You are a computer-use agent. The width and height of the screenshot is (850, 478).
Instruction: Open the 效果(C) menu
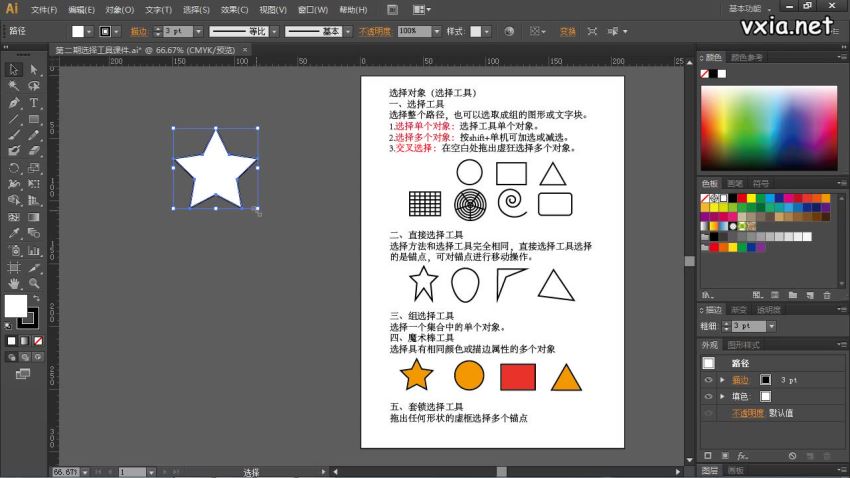234,10
